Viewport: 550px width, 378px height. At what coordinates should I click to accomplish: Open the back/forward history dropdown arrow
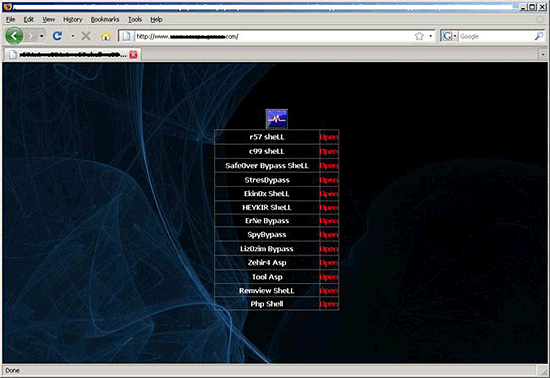41,36
